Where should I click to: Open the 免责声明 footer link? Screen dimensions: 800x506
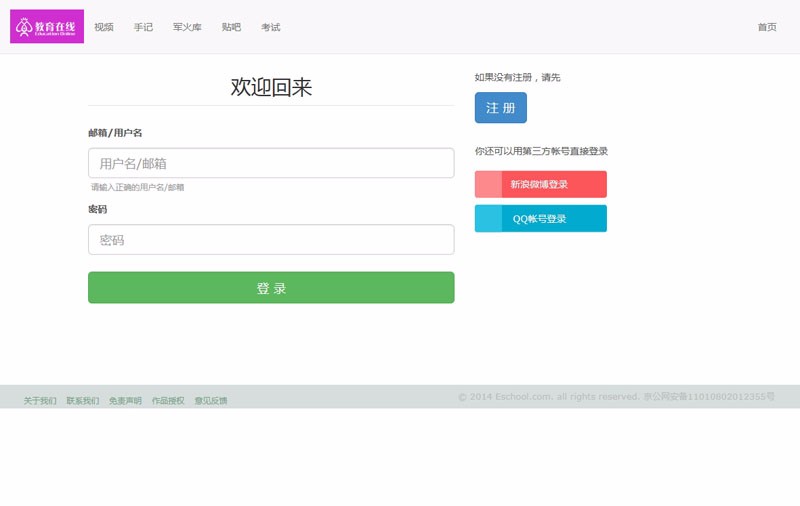125,400
